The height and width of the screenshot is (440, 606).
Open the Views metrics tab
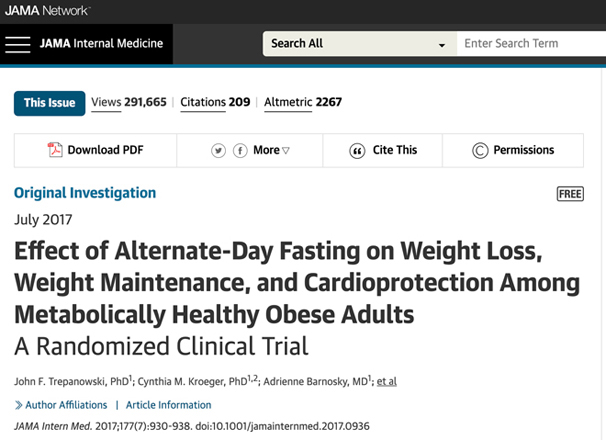click(x=129, y=102)
